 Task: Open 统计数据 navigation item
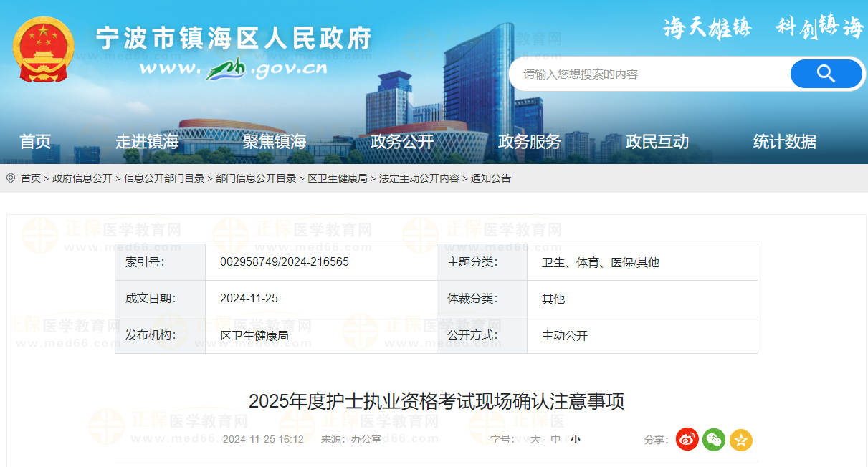pos(785,142)
